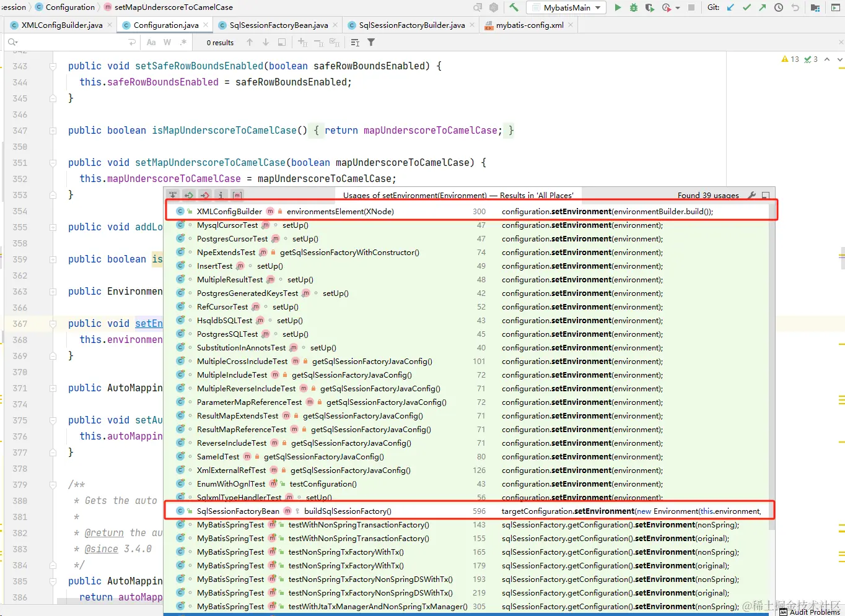Click the search text input field
The width and height of the screenshot is (845, 616).
pyautogui.click(x=73, y=42)
